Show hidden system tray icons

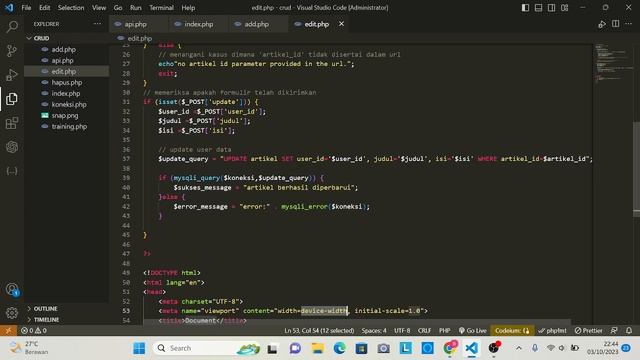pyautogui.click(x=519, y=348)
